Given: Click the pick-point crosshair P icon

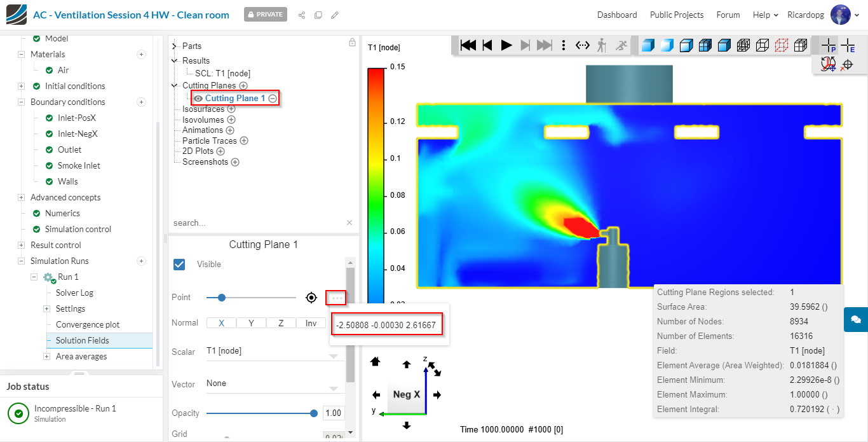Looking at the screenshot, I should tap(829, 45).
